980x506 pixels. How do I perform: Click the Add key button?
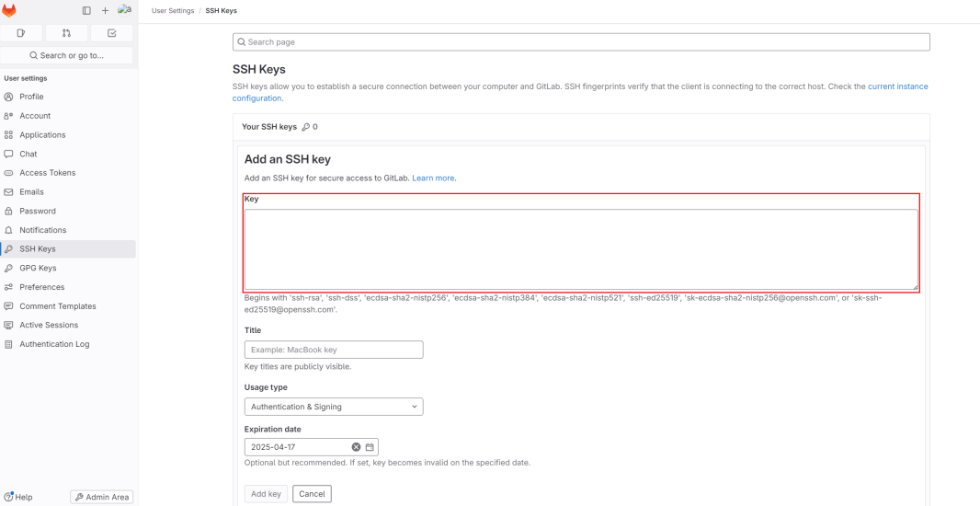coord(267,494)
